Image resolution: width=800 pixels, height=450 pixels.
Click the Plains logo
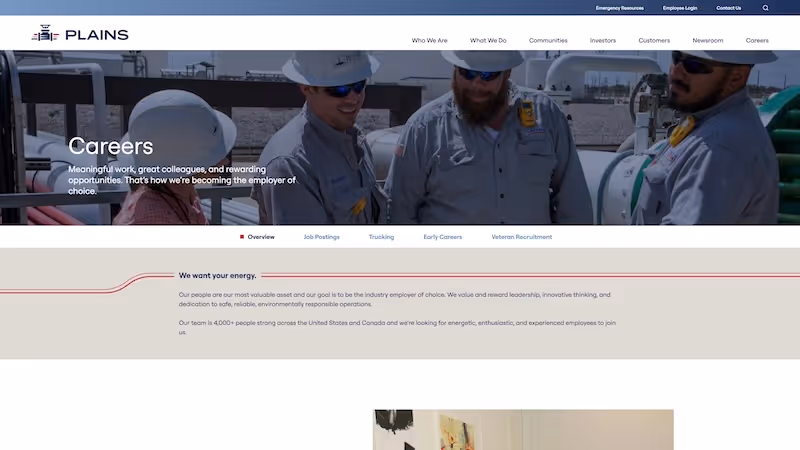pos(80,34)
